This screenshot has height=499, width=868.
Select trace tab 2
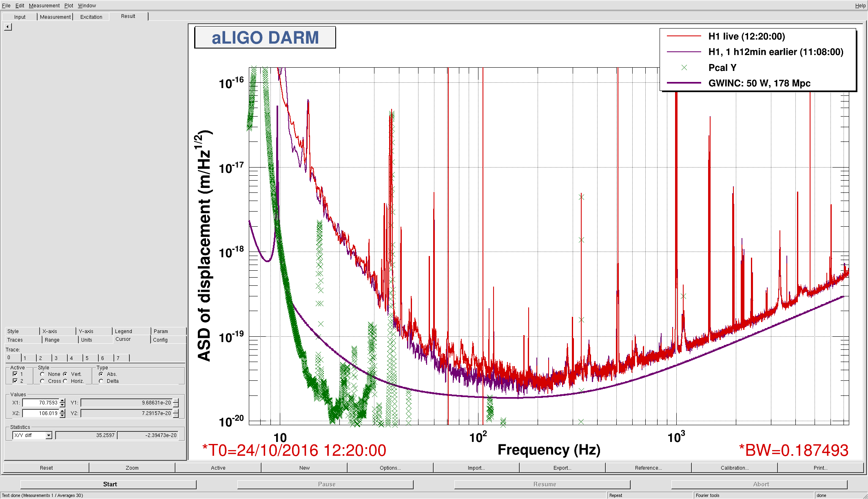pyautogui.click(x=44, y=358)
